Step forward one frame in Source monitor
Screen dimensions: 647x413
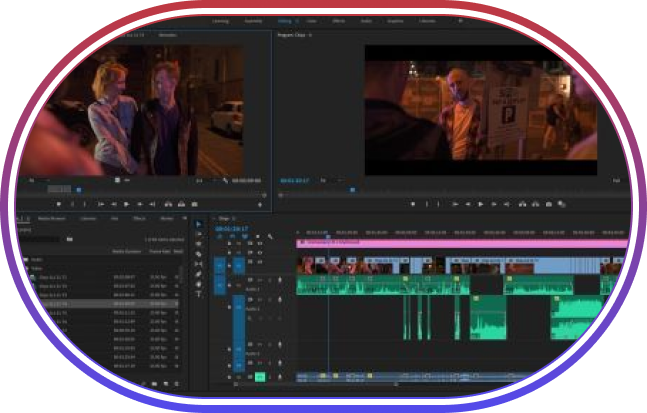[x=140, y=204]
